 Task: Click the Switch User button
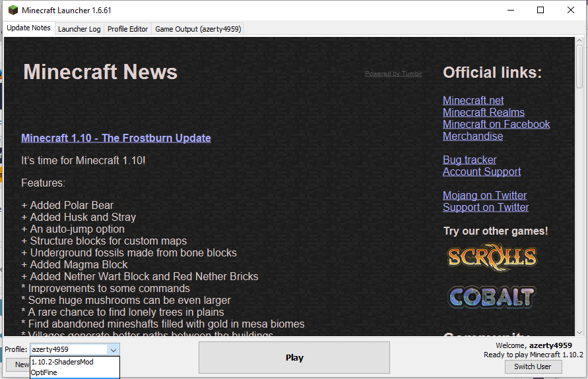533,366
